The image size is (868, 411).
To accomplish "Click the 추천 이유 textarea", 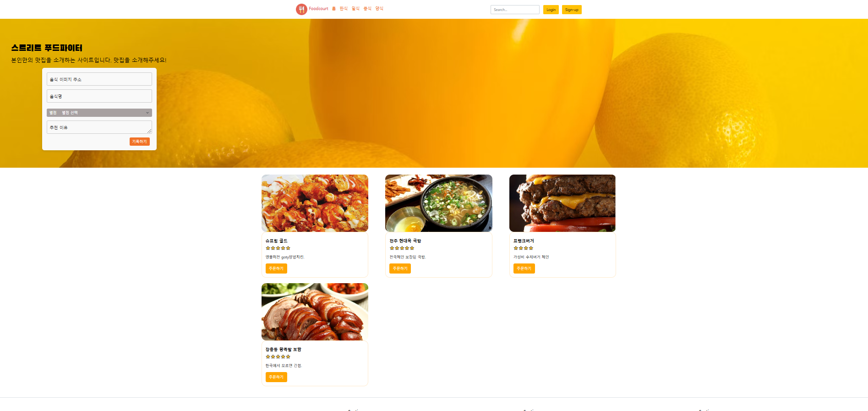I will (x=99, y=127).
